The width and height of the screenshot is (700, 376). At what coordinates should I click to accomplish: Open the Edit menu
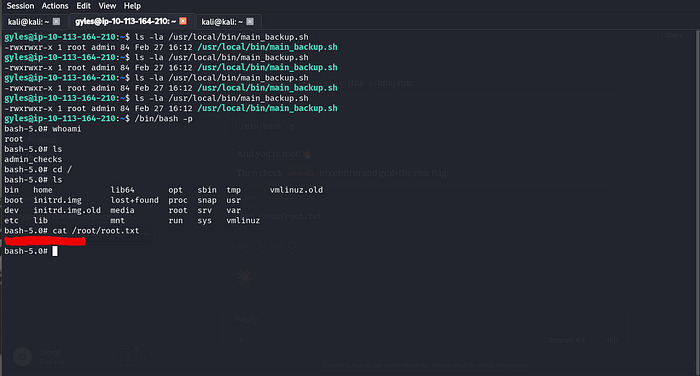click(x=83, y=6)
